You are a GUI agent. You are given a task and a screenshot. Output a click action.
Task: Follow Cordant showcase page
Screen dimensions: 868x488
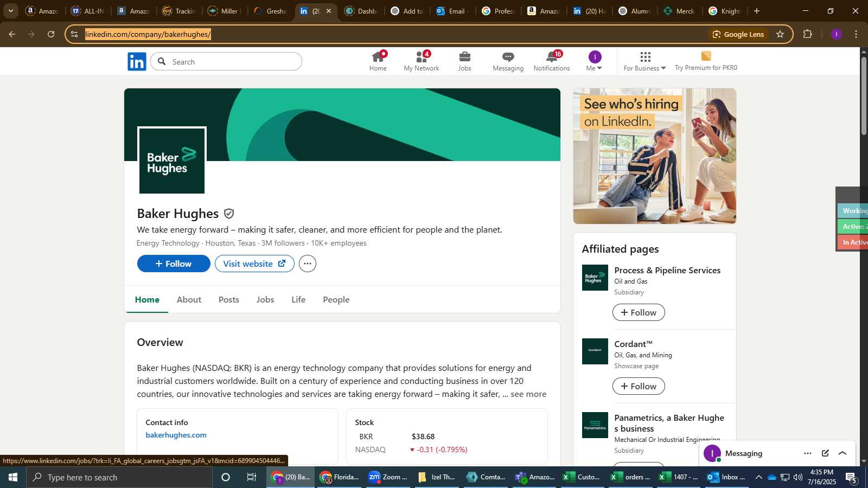[x=639, y=386]
